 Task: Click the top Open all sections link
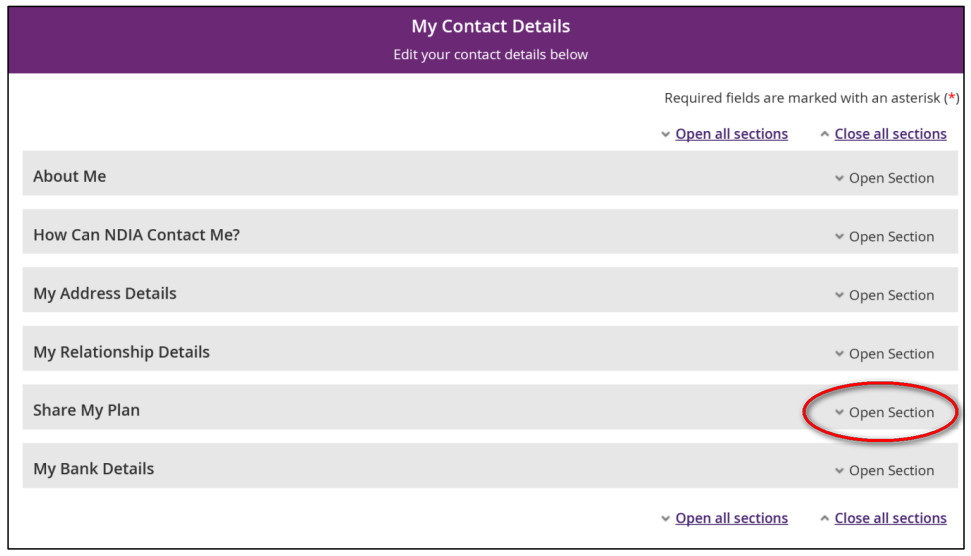point(731,134)
